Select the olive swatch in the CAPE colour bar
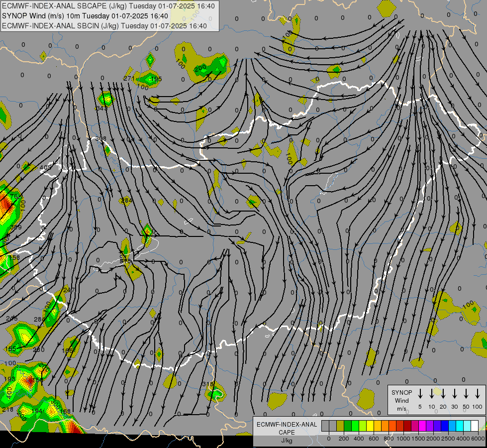 click(x=340, y=426)
